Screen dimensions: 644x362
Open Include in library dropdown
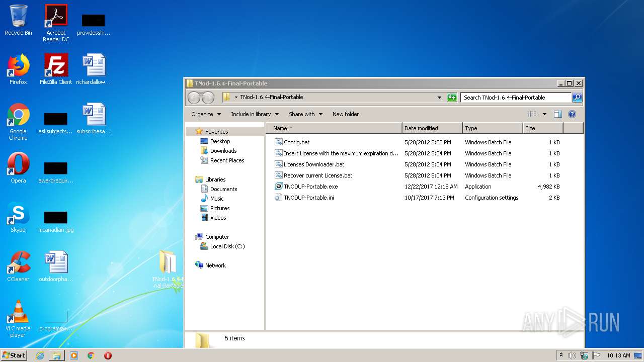coord(255,114)
